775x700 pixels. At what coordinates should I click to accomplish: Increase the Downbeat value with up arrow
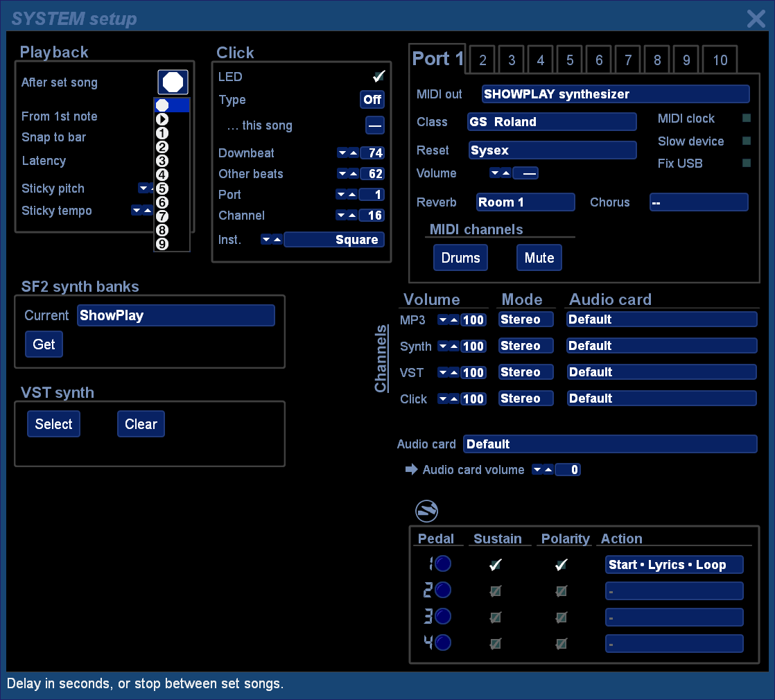pos(353,153)
